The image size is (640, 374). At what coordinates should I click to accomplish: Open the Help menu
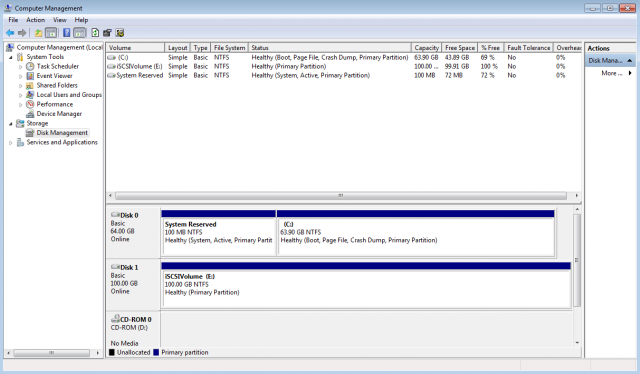point(81,20)
